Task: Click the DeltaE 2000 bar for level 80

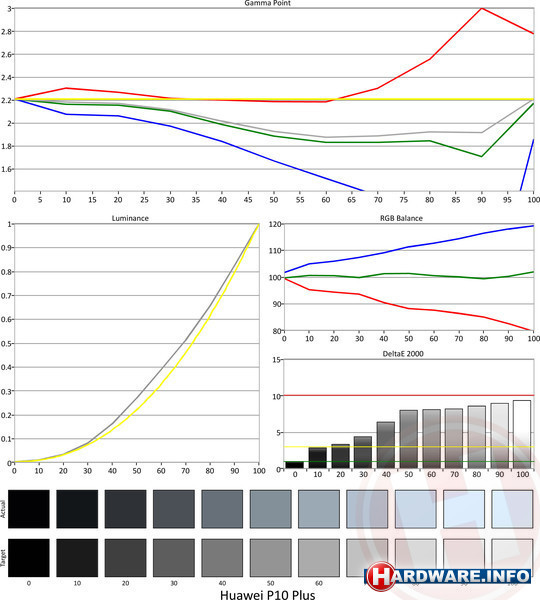Action: 476,437
